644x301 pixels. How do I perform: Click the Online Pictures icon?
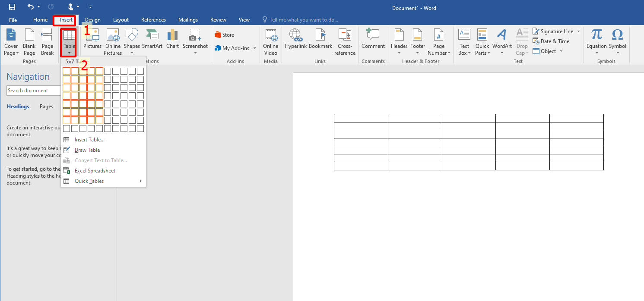click(x=113, y=42)
